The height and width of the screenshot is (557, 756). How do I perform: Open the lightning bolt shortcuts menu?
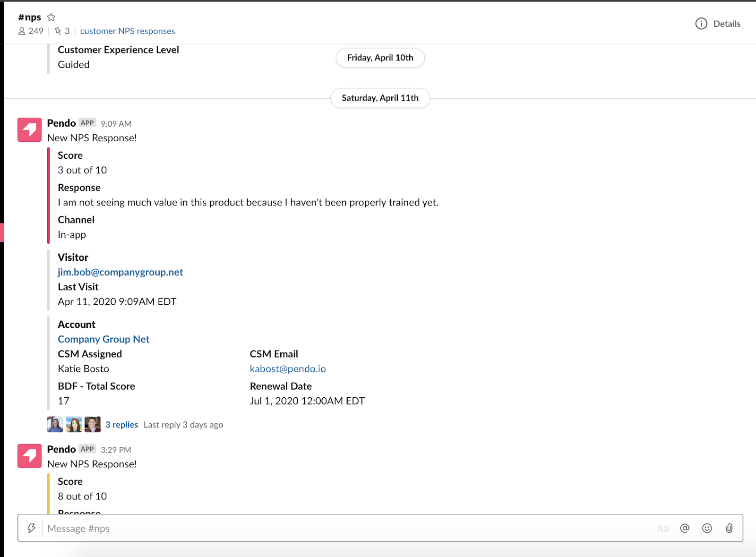coord(31,528)
